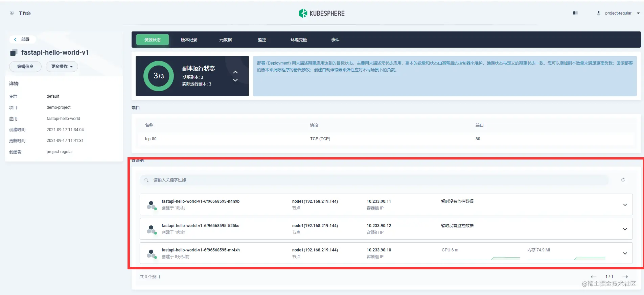
Task: Click the fastapi-hello-world application value
Action: [x=63, y=119]
